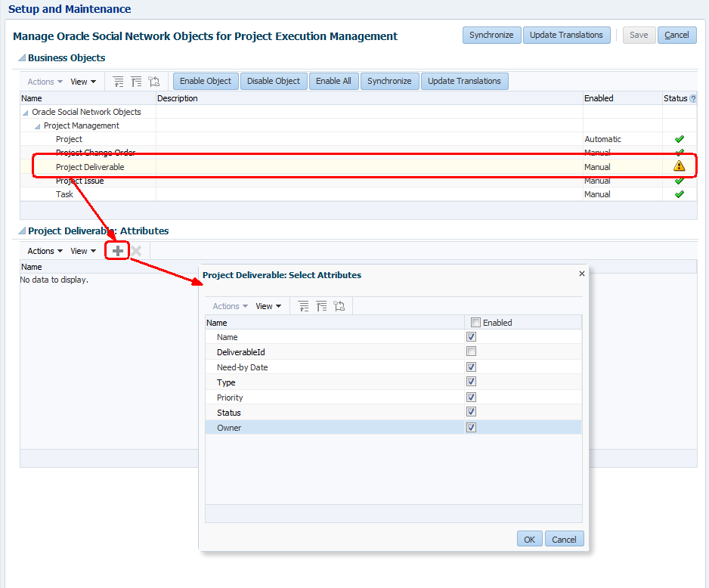Select the DeliverableId row in attributes list

[x=393, y=351]
